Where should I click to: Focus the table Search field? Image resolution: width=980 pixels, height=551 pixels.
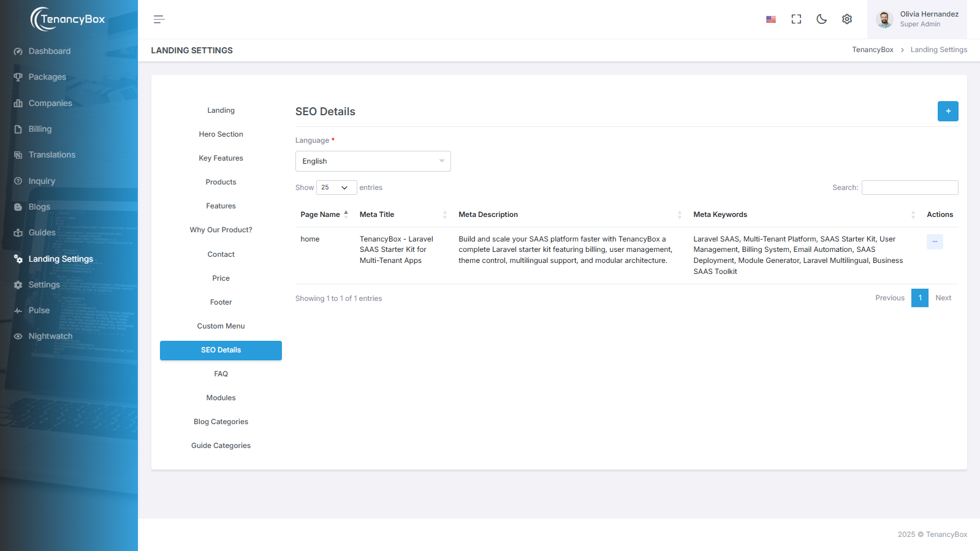coord(910,188)
